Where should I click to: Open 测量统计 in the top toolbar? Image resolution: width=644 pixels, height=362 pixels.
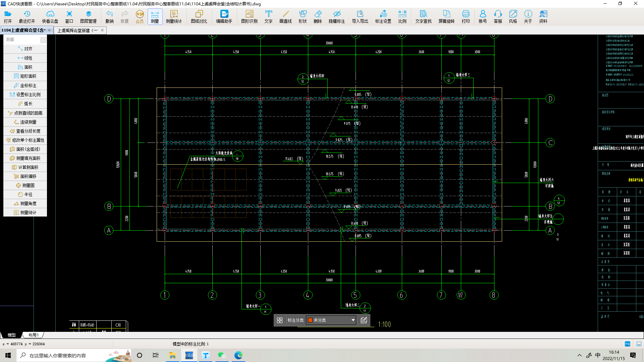pos(174,16)
